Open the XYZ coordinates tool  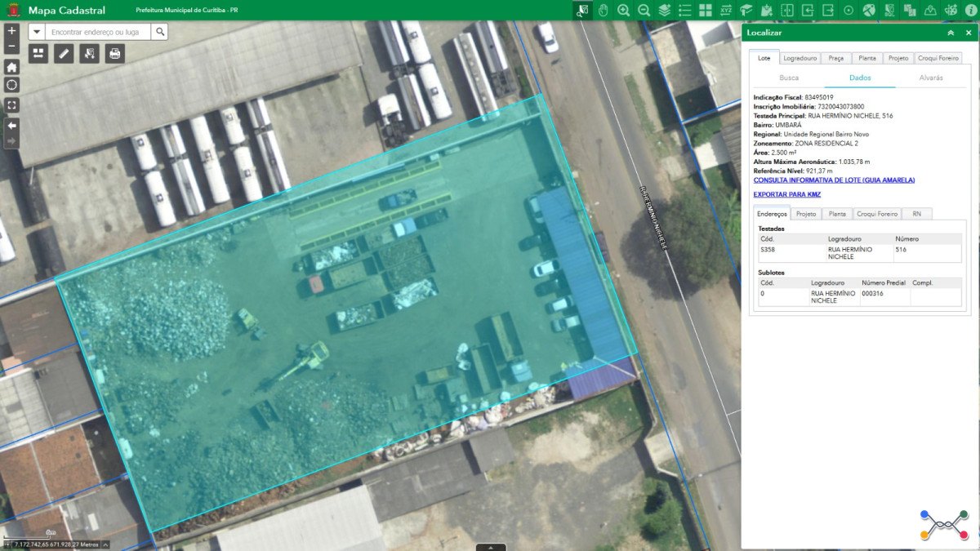[x=725, y=10]
